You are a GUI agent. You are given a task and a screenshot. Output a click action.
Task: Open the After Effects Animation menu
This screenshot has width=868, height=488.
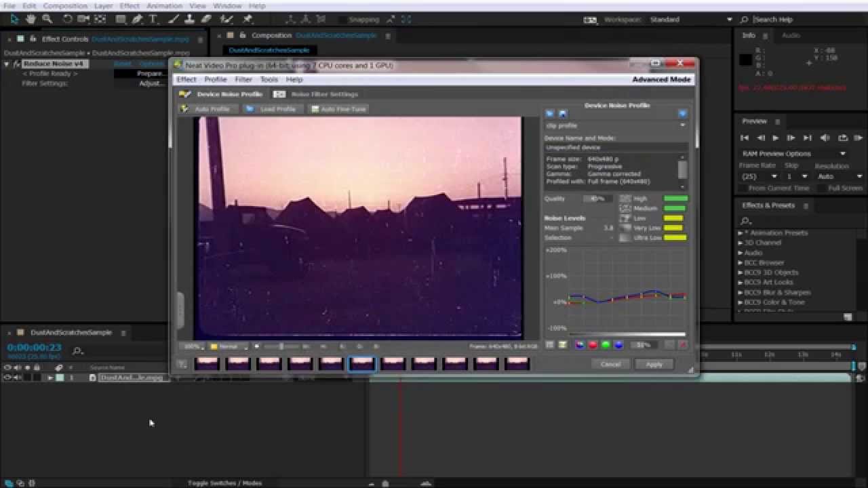coord(164,5)
